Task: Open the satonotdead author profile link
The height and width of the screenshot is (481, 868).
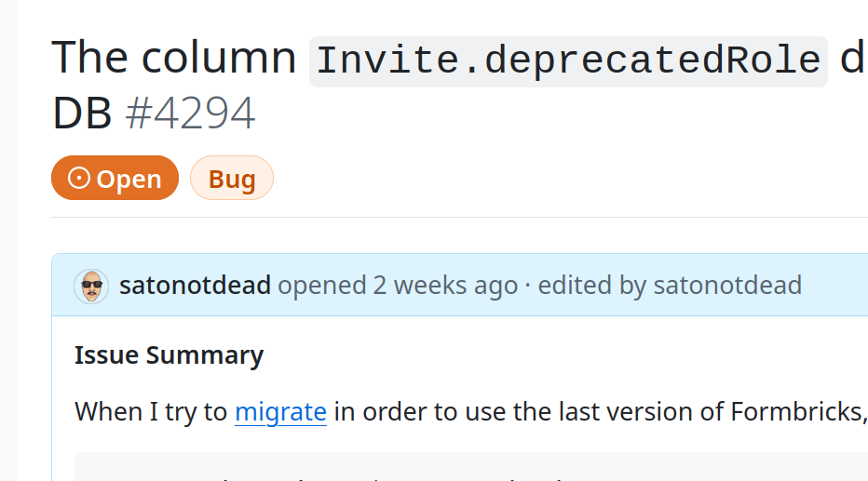Action: click(x=195, y=285)
